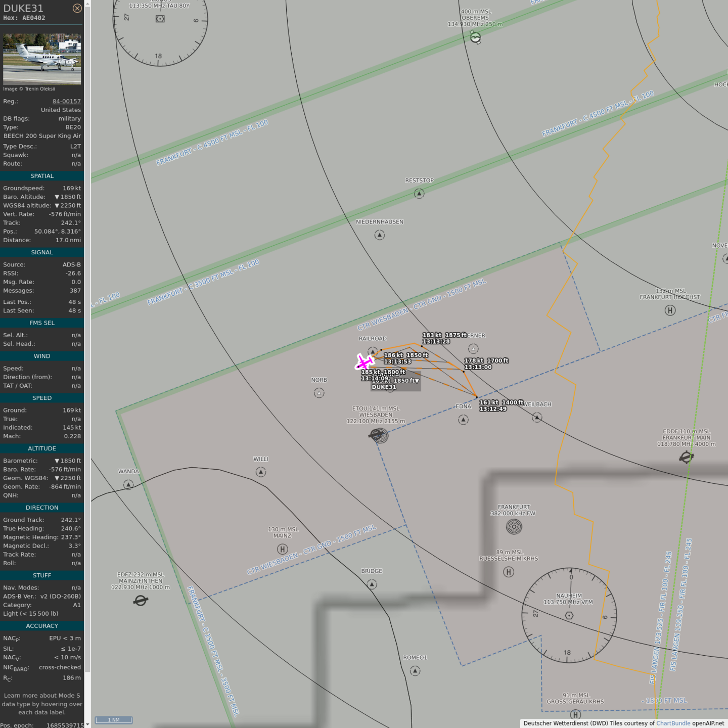
Task: Select the Frankfurt FW NDB beacon symbol
Action: [514, 527]
